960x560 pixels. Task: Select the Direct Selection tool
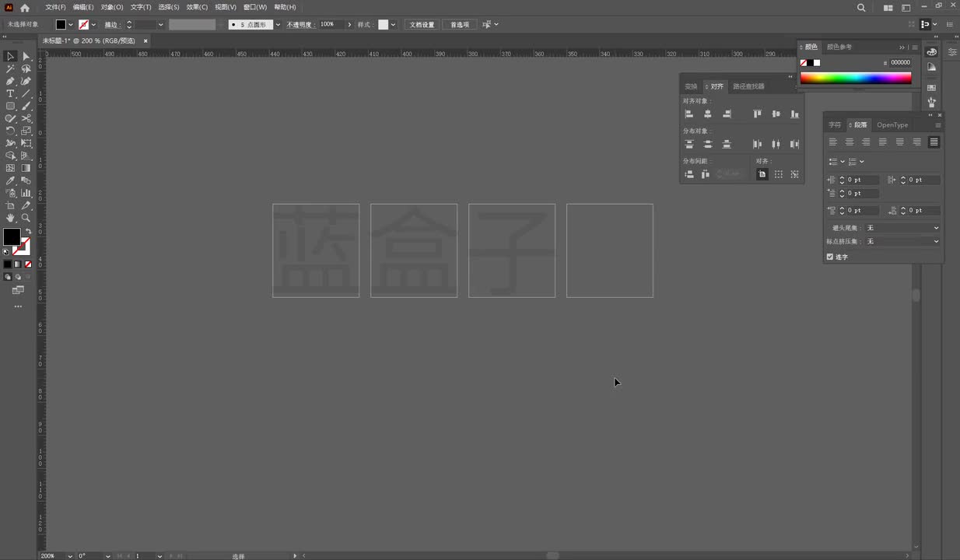pyautogui.click(x=26, y=56)
